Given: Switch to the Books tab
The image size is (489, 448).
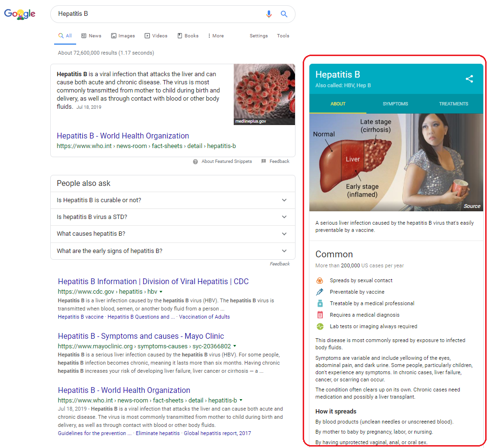Looking at the screenshot, I should (188, 36).
